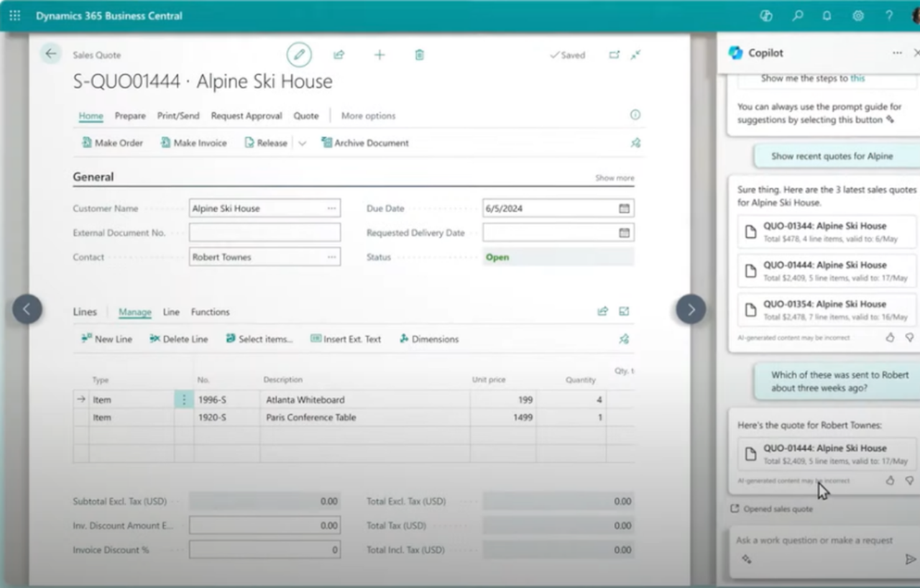Viewport: 920px width, 588px height.
Task: Open the notifications bell
Action: point(827,15)
